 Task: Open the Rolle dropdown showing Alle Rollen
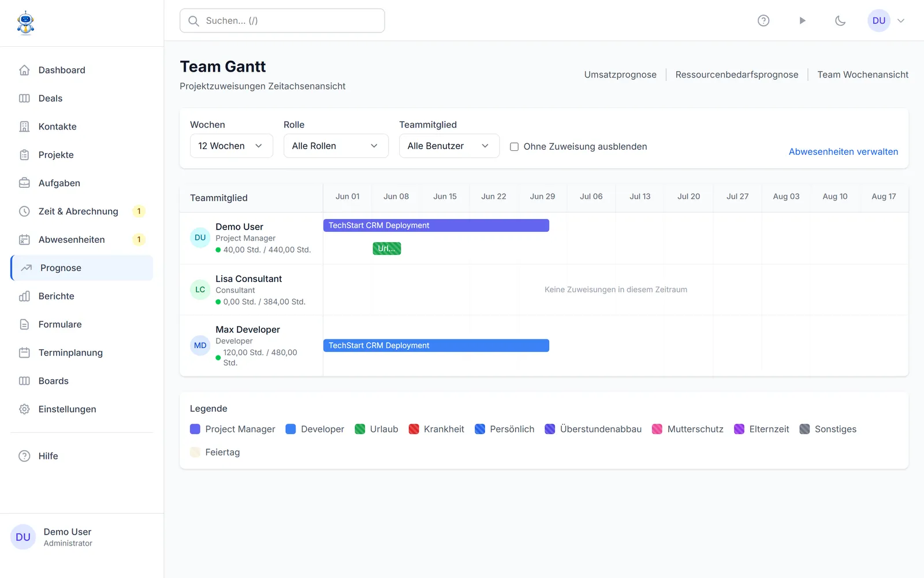[336, 146]
